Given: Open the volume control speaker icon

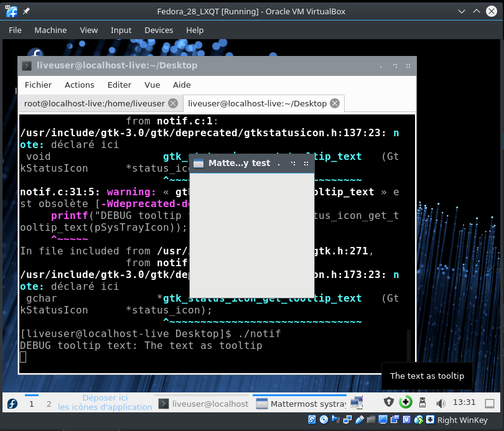Looking at the screenshot, I should 441,403.
